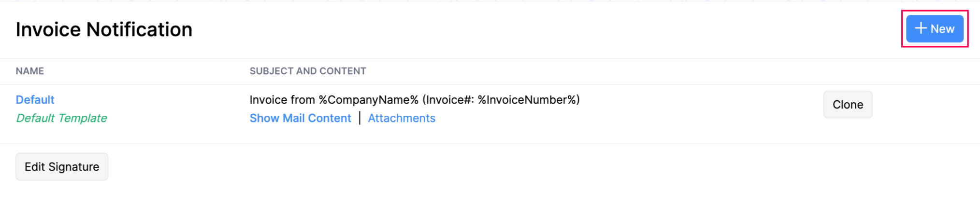The height and width of the screenshot is (216, 980).
Task: Click the green Default Template label
Action: (x=61, y=118)
